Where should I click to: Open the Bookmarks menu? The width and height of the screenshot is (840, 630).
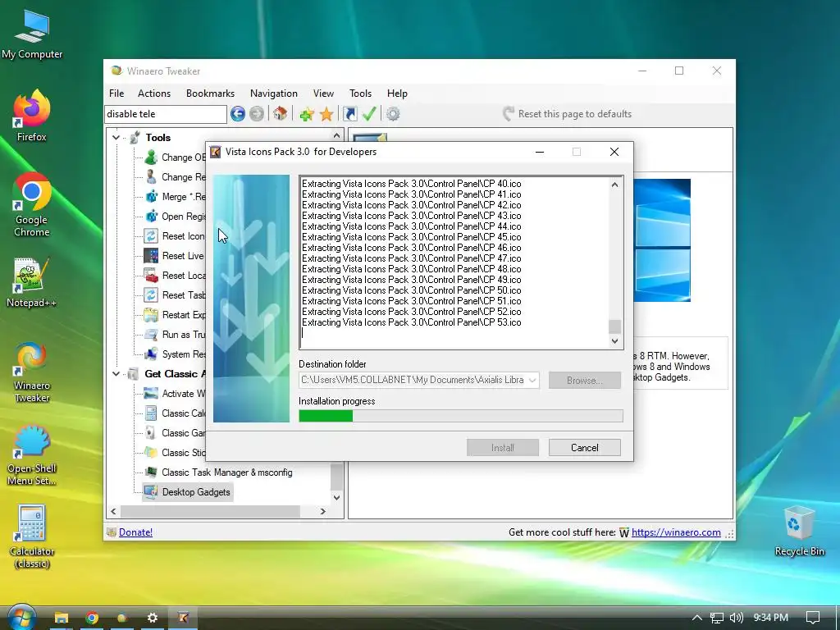pos(210,94)
